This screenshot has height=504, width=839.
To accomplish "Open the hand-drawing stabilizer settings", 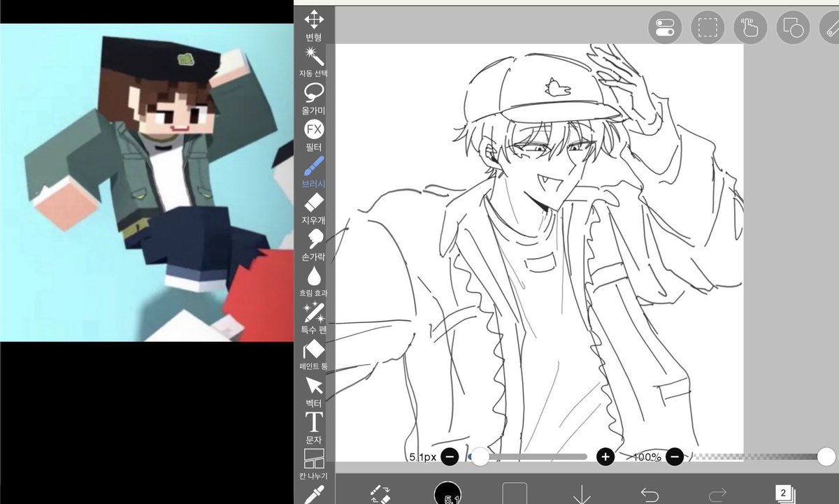I will (750, 28).
